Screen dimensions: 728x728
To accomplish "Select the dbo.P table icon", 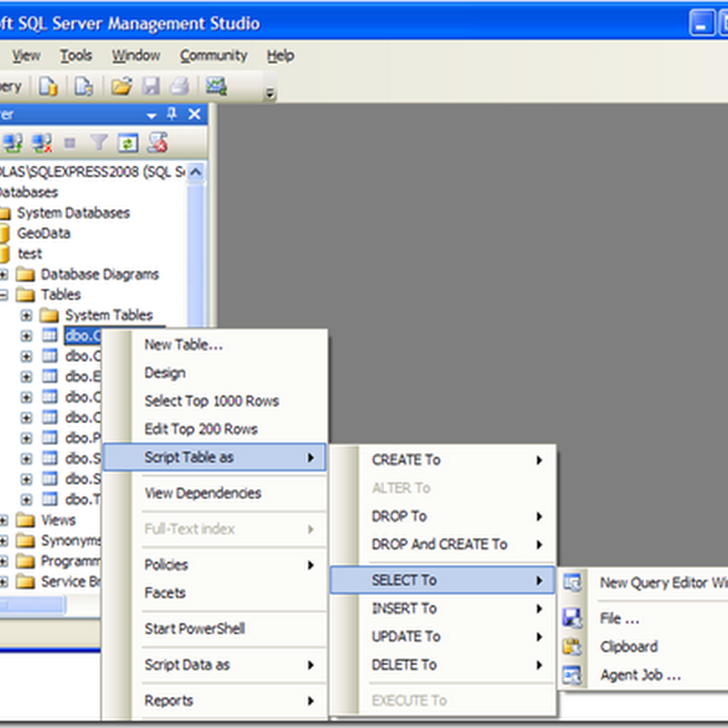I will (x=50, y=437).
